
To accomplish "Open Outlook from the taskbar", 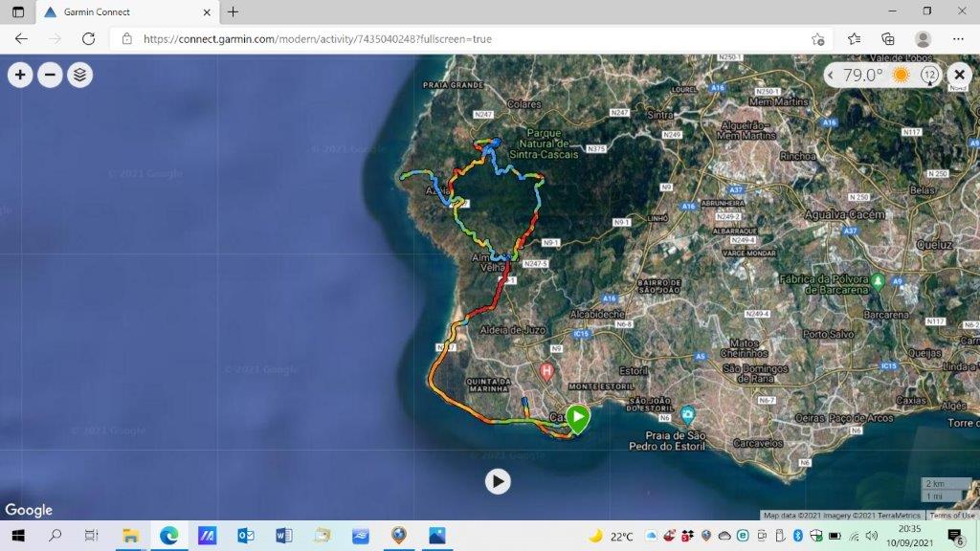I will tap(246, 536).
